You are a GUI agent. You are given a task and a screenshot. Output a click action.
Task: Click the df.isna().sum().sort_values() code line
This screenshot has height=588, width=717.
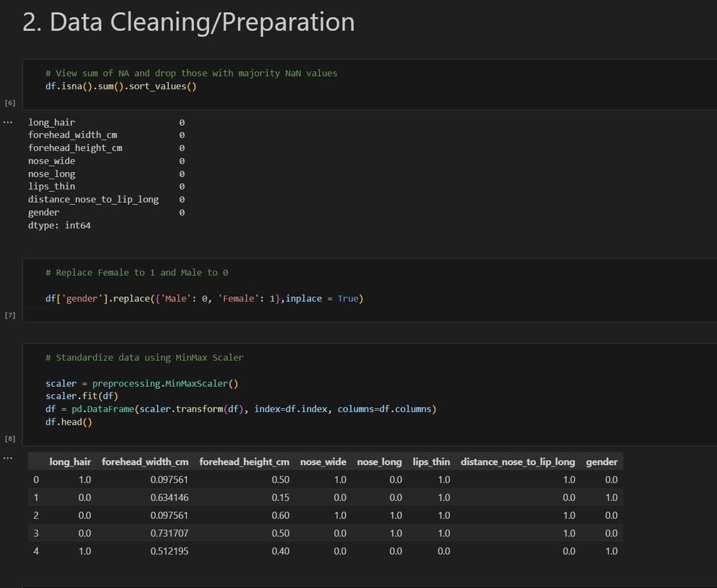click(x=121, y=86)
